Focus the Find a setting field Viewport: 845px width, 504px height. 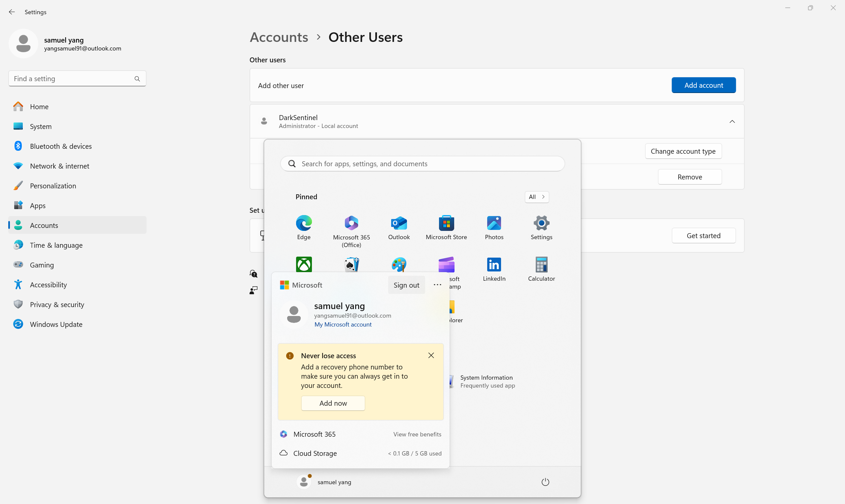[x=77, y=79]
